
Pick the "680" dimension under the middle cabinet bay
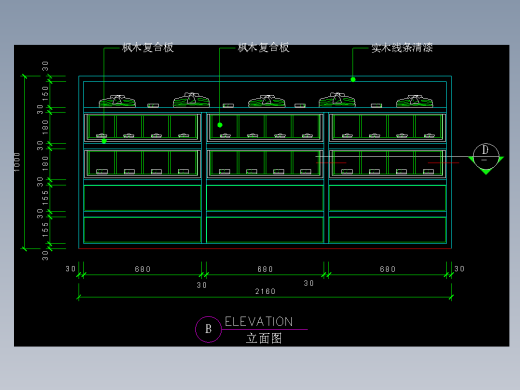[x=265, y=269]
